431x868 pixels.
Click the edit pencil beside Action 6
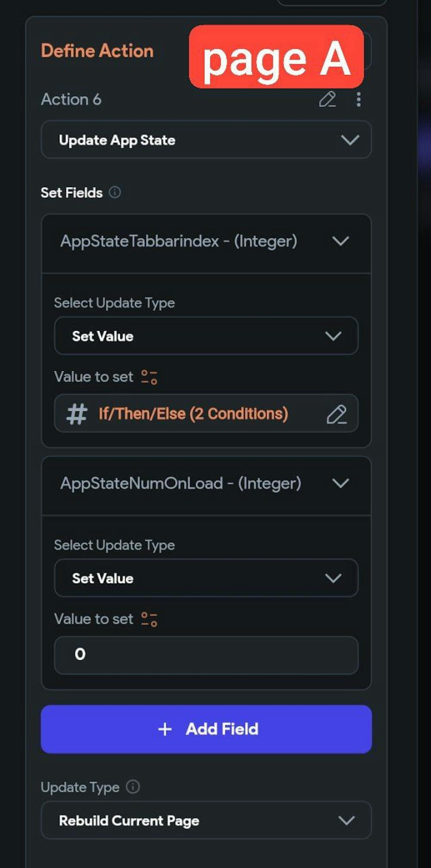tap(327, 99)
